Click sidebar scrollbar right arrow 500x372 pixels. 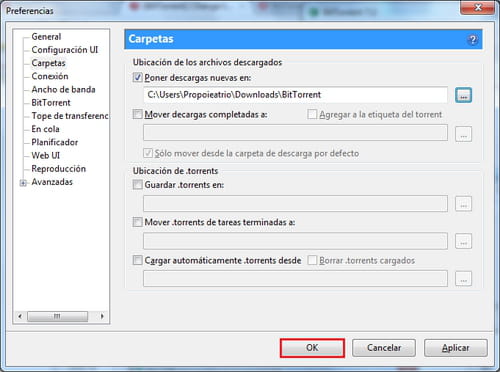[102, 316]
